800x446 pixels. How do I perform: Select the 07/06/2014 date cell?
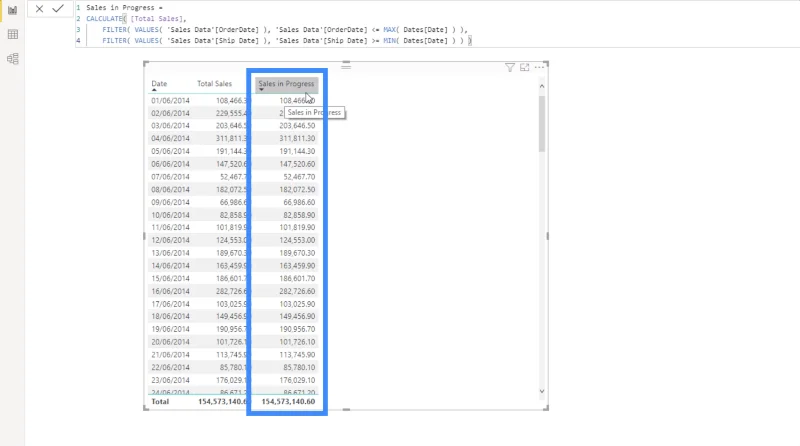(x=170, y=177)
